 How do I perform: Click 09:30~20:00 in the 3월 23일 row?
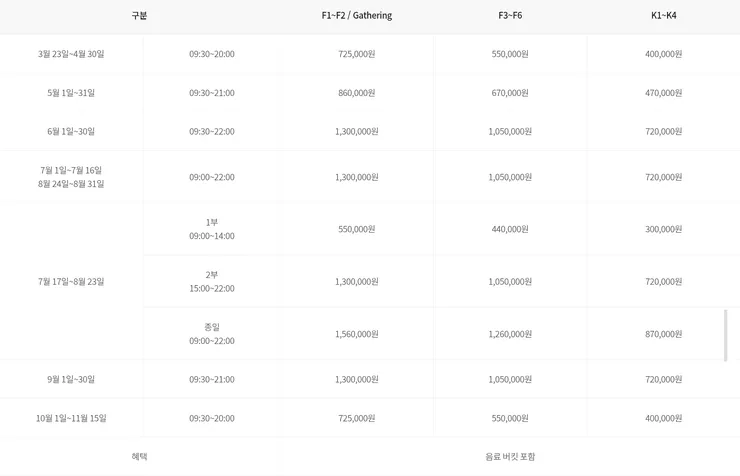(212, 54)
